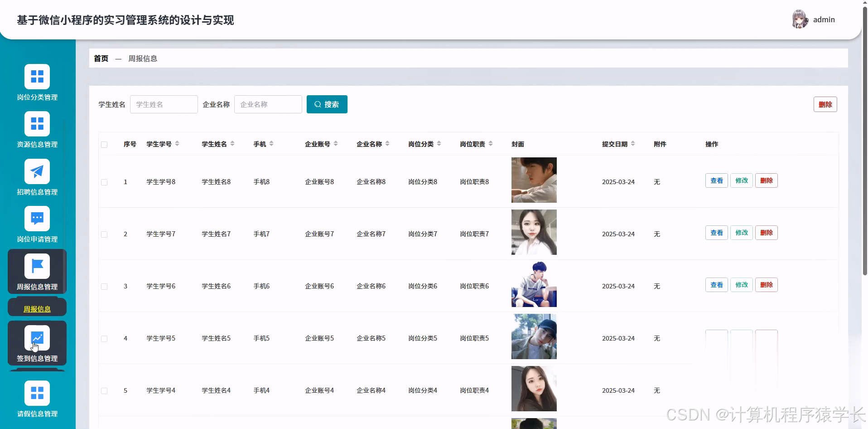Image resolution: width=868 pixels, height=429 pixels.
Task: Check the checkbox for row 1 学生姓名8
Action: click(104, 182)
